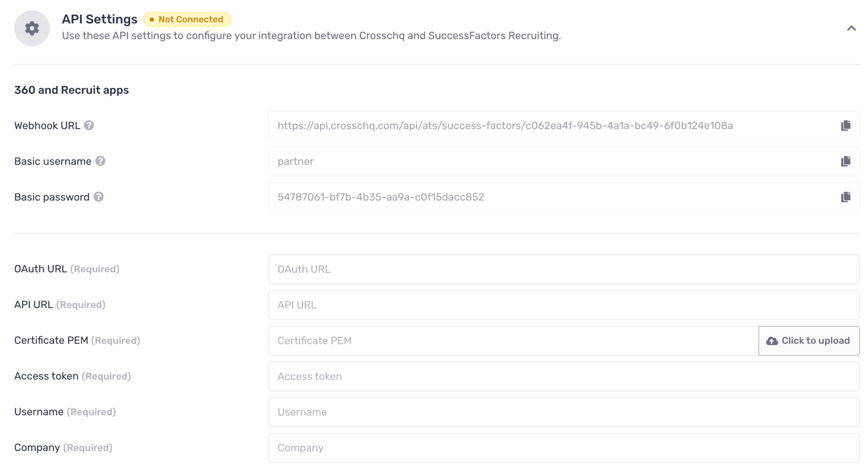Viewport: 868px width, 474px height.
Task: Click the 360 and Recruit apps heading
Action: tap(71, 90)
